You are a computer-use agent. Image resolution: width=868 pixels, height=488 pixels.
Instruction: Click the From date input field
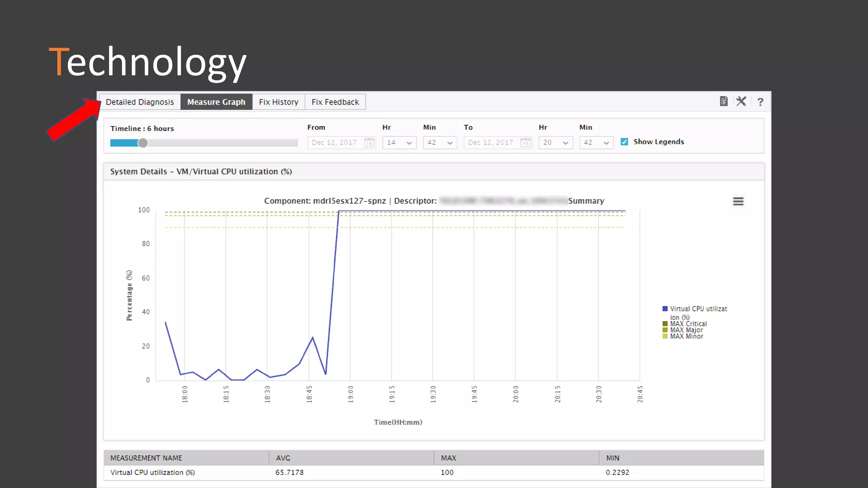tap(335, 143)
